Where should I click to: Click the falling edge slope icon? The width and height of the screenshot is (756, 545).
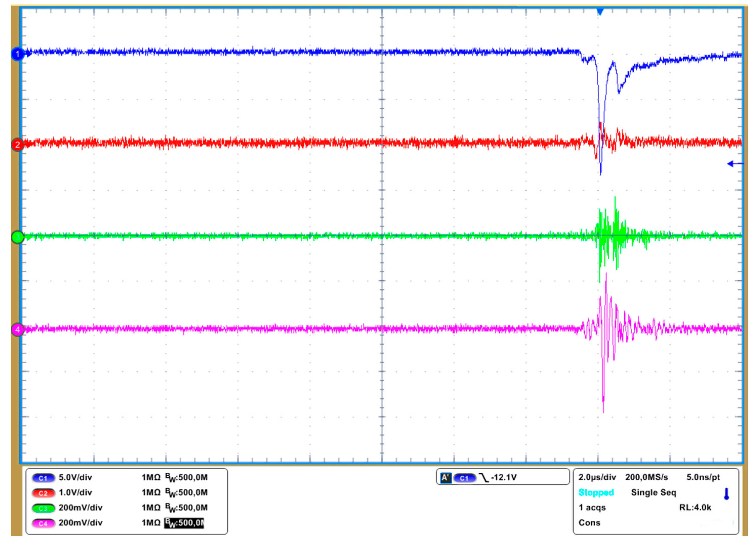484,478
